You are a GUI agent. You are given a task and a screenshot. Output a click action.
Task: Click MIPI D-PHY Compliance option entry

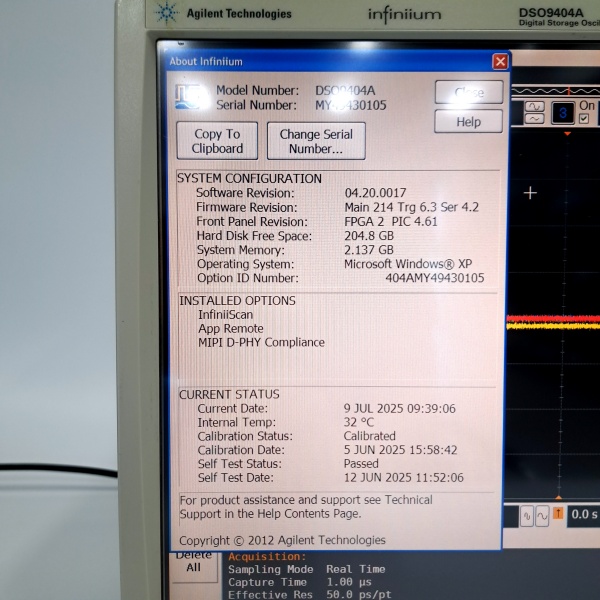tap(261, 342)
